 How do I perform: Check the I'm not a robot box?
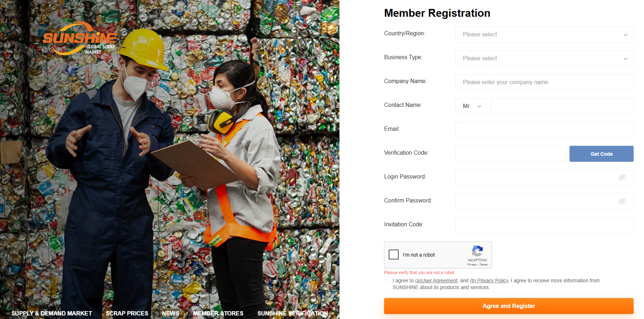point(394,254)
